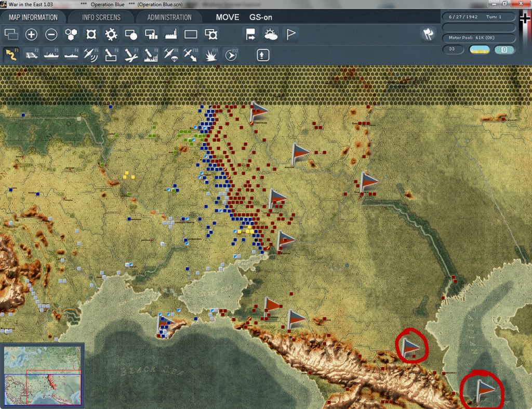This screenshot has width=532, height=409.
Task: Select F9 air transport parachute icon
Action: click(x=171, y=55)
